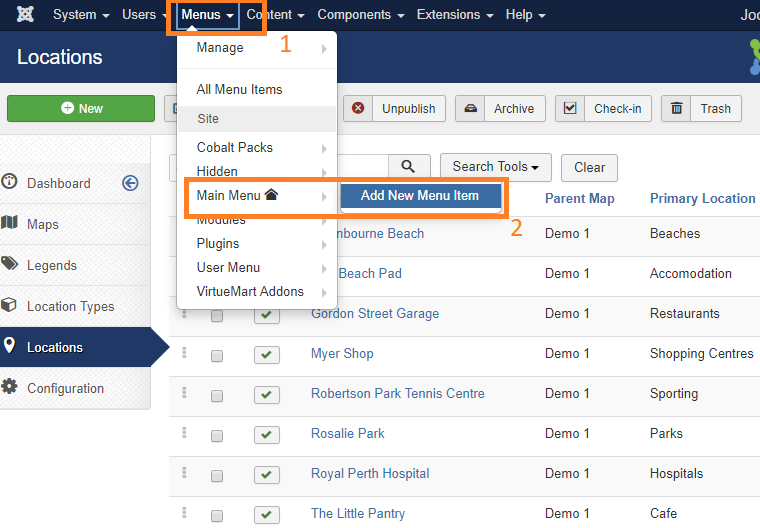This screenshot has height=528, width=760.
Task: Click the red Unpublish X icon
Action: click(358, 108)
